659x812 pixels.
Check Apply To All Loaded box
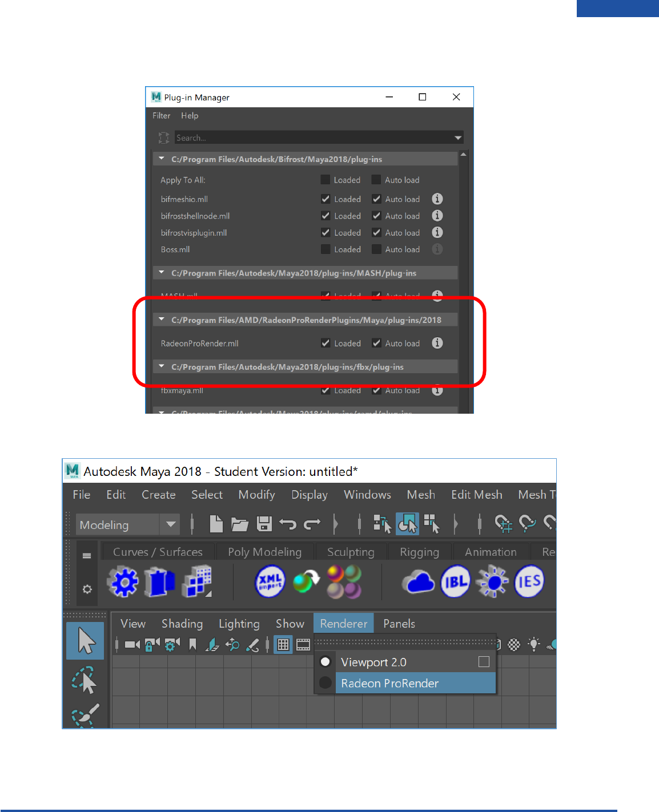[326, 180]
